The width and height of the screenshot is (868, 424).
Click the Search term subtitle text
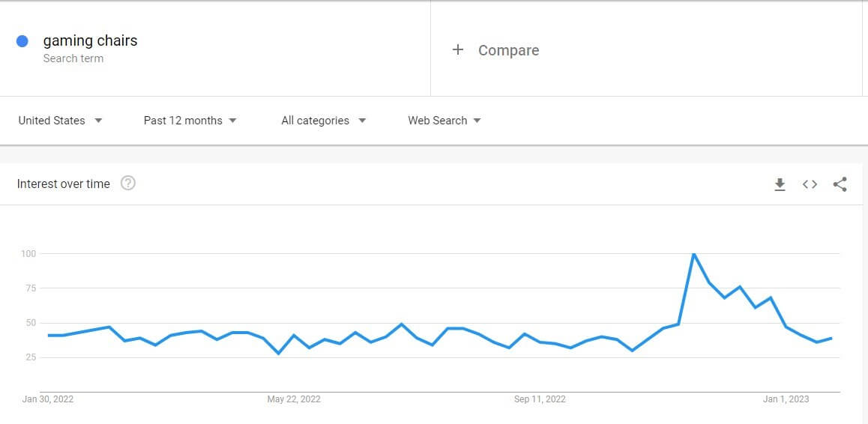pos(73,58)
